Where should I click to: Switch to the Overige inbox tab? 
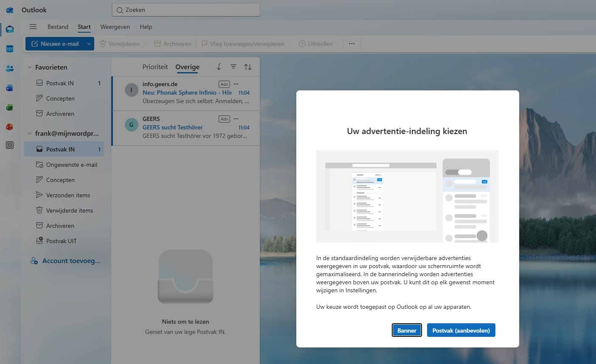187,67
